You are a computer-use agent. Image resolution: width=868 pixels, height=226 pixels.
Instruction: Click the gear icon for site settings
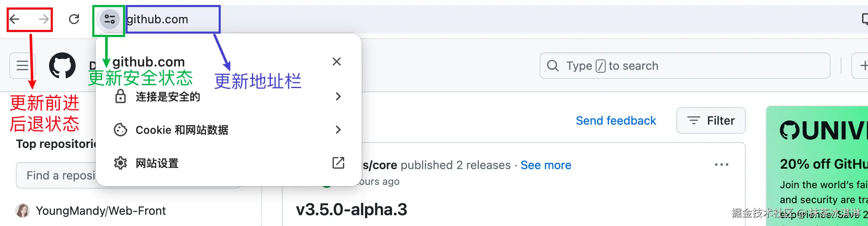pyautogui.click(x=121, y=163)
